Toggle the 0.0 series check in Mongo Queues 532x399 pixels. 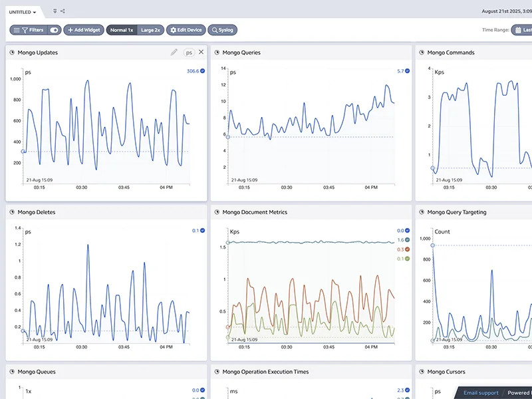[x=203, y=390]
